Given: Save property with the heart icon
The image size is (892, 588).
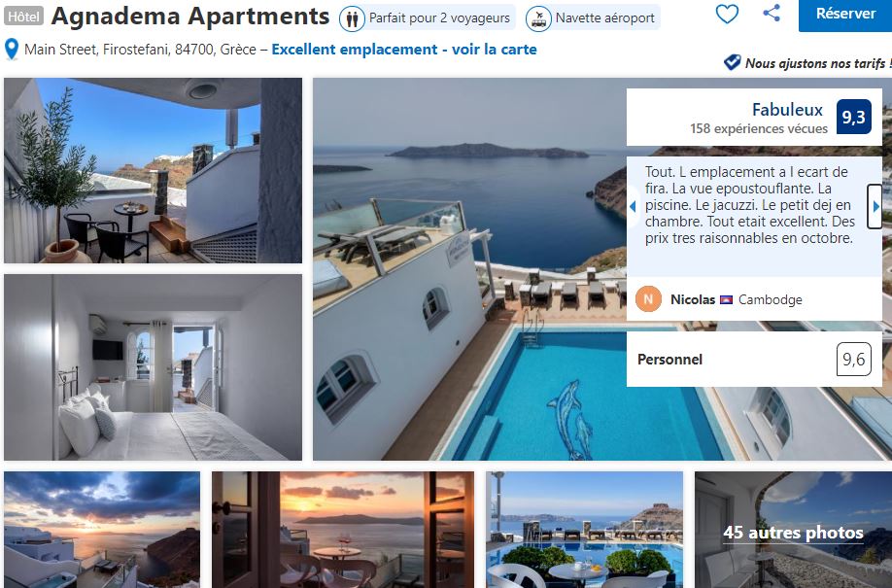Looking at the screenshot, I should [x=727, y=14].
